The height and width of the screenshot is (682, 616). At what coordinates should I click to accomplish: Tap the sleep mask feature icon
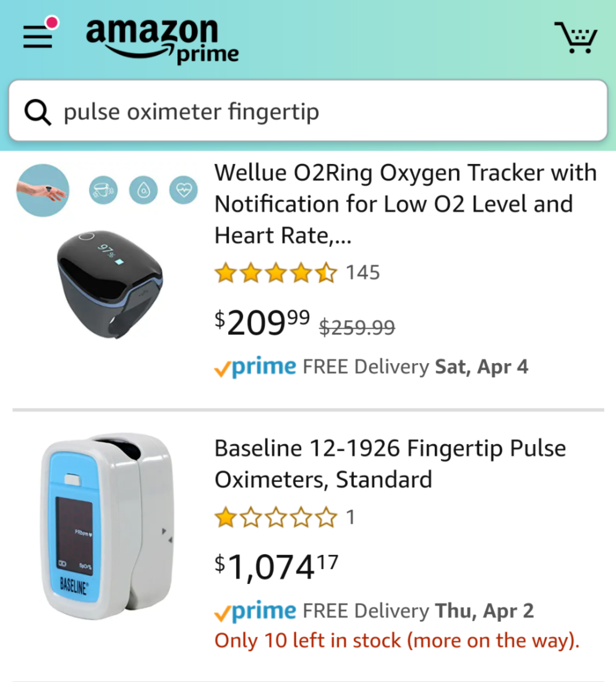coord(103,190)
